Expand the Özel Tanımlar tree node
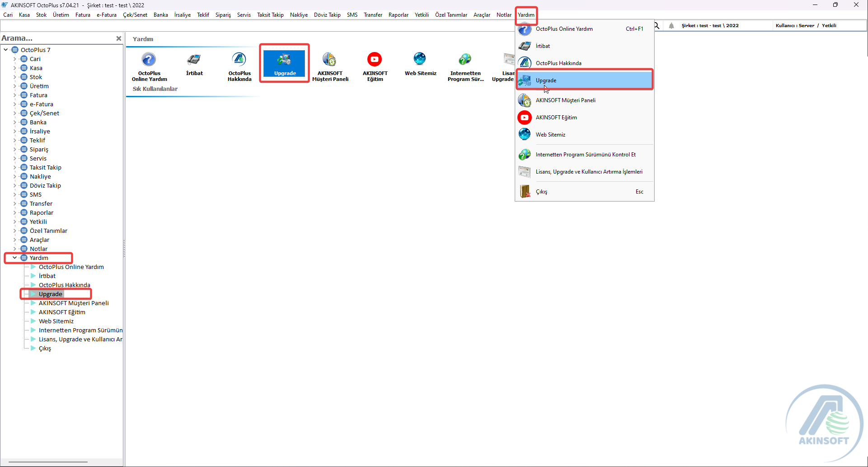 point(14,231)
